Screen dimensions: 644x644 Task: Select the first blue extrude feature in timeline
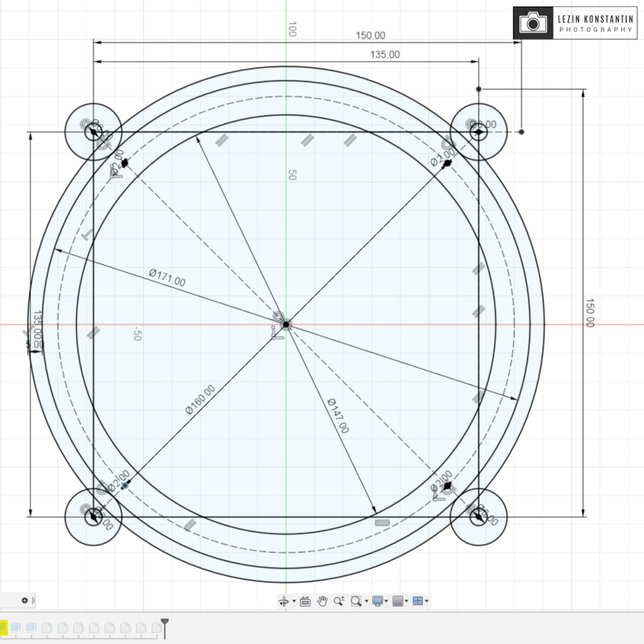click(15, 627)
